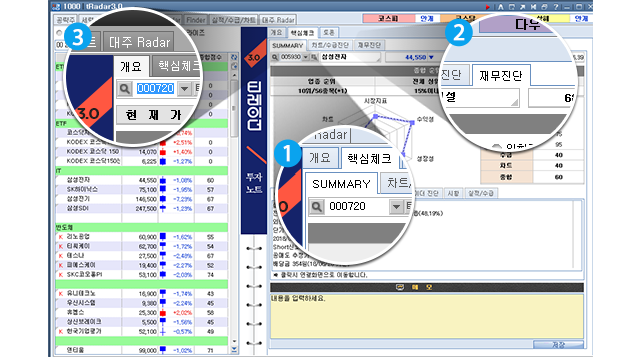Select 삼성전자 row in the watchlist
The height and width of the screenshot is (360, 640).
tap(141, 180)
